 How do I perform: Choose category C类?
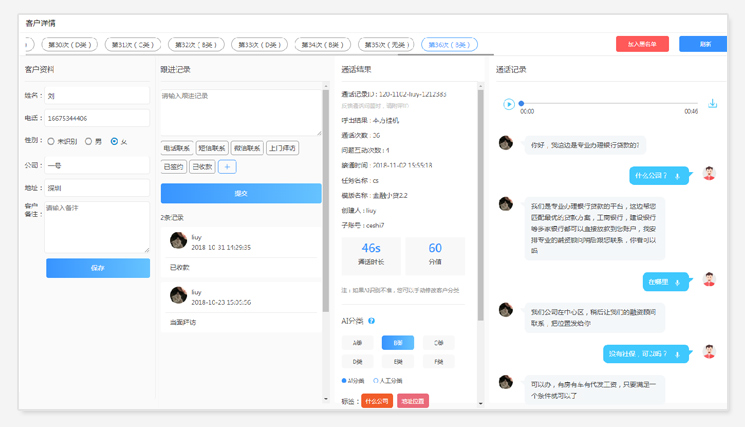coord(438,342)
